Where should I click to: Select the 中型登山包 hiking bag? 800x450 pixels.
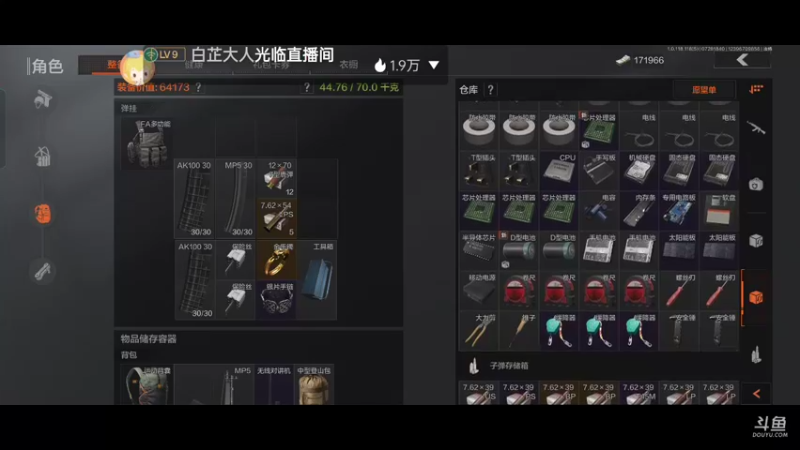click(314, 385)
